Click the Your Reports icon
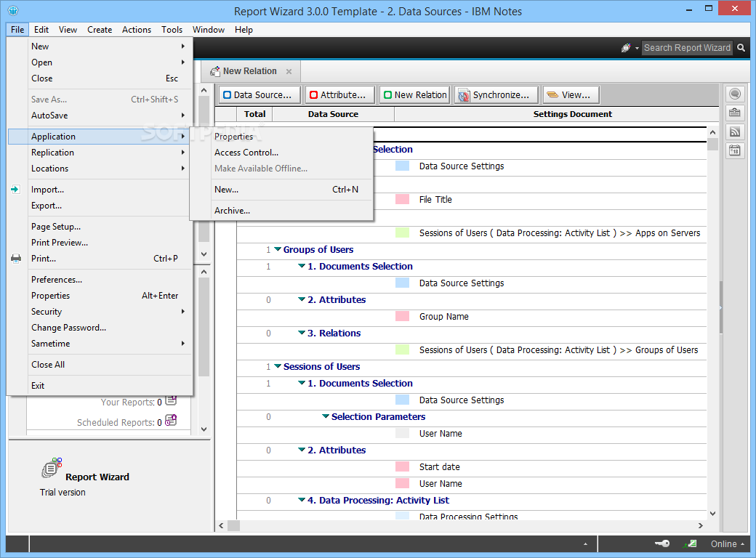756x558 pixels. [171, 401]
